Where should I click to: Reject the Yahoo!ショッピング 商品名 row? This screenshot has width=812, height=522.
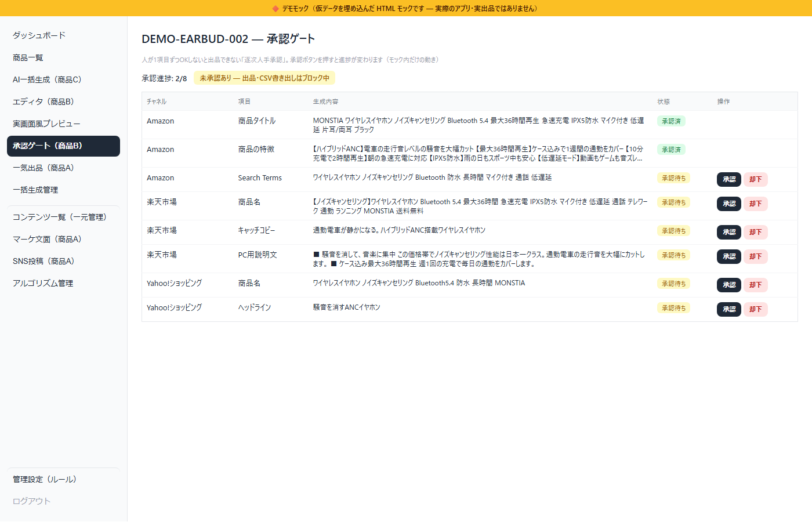coord(755,285)
